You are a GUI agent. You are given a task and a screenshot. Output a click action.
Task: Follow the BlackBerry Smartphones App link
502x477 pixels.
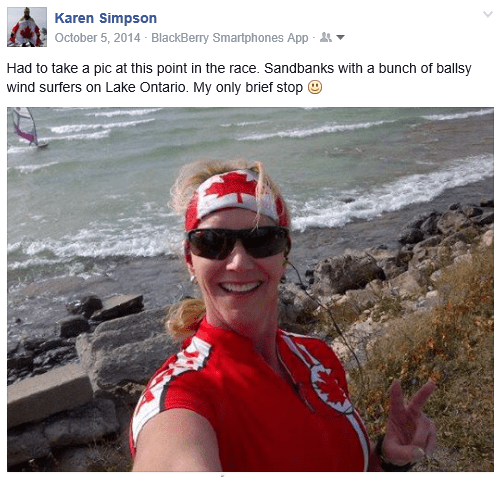[x=230, y=38]
